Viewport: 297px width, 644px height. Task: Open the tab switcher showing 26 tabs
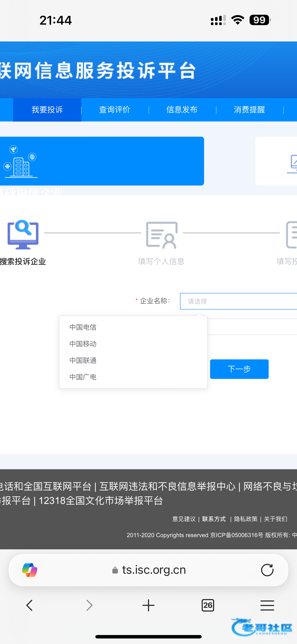click(x=207, y=605)
